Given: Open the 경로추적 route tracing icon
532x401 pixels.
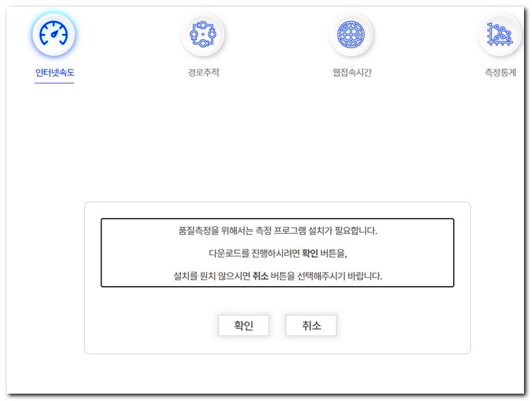Looking at the screenshot, I should click(x=203, y=34).
